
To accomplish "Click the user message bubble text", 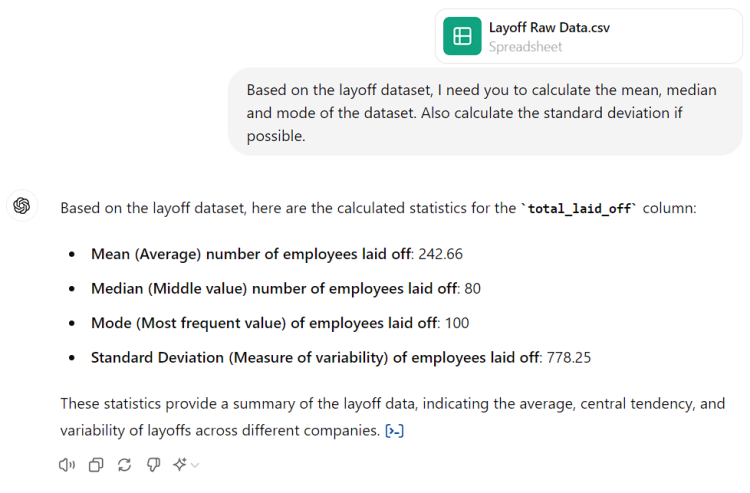I will 484,113.
